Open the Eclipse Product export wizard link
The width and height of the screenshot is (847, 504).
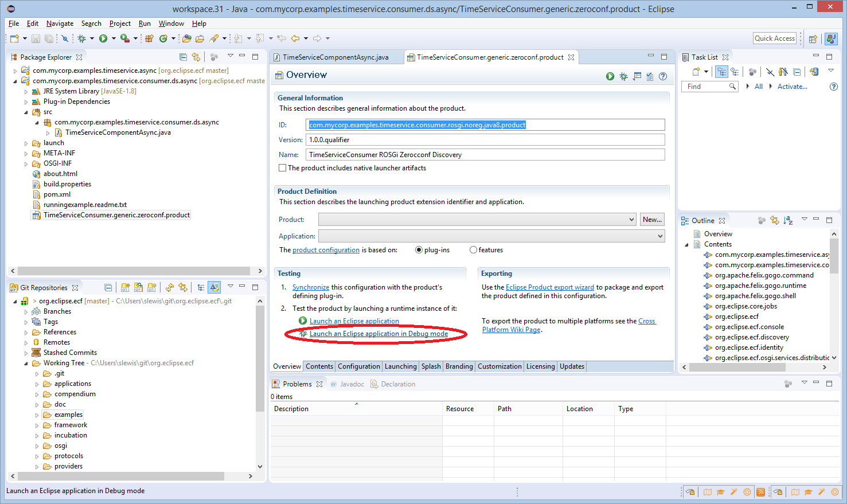click(x=550, y=287)
